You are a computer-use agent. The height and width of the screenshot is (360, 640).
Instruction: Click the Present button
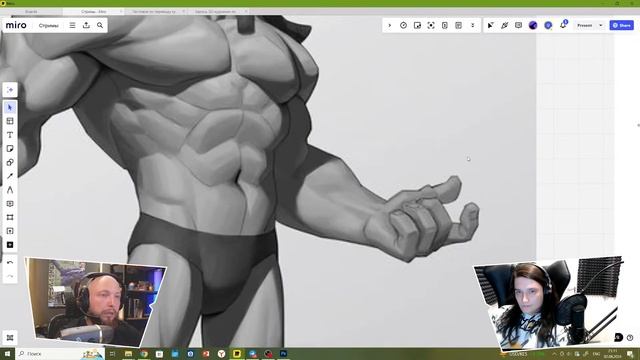[584, 25]
